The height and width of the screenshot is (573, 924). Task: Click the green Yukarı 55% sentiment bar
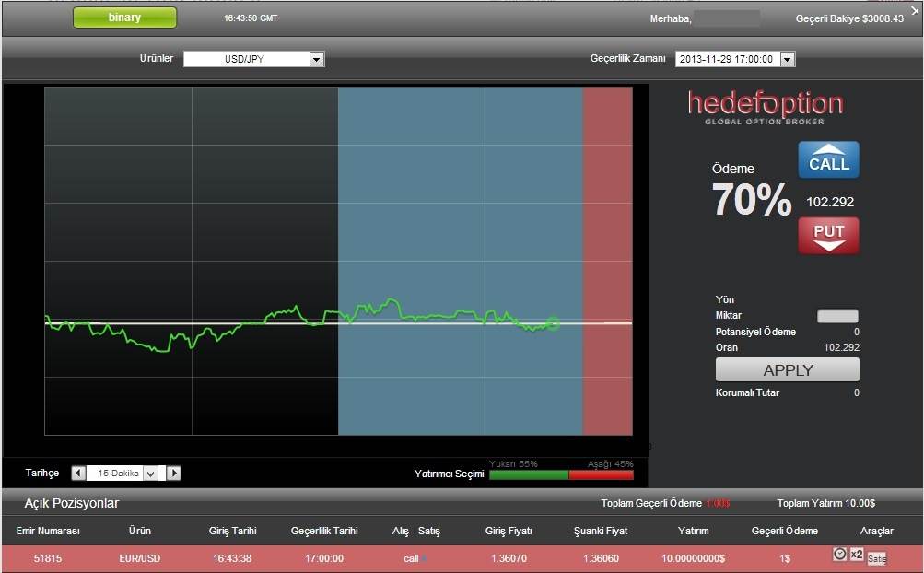pos(529,474)
